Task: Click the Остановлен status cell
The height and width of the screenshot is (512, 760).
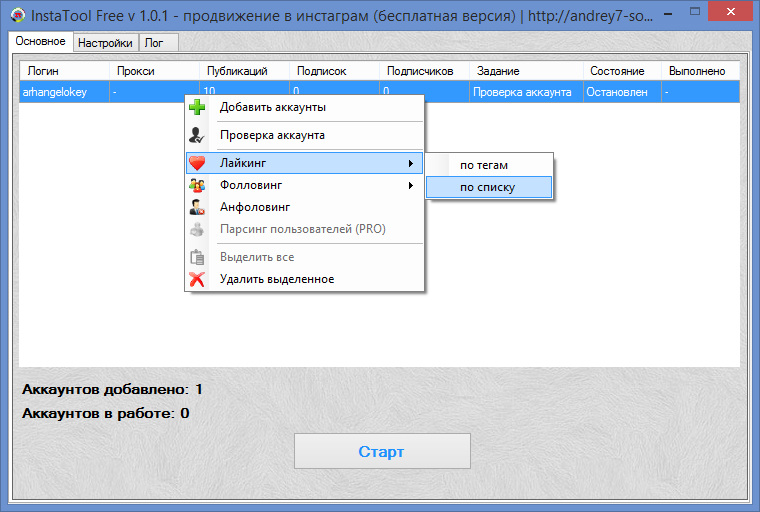Action: pos(622,92)
